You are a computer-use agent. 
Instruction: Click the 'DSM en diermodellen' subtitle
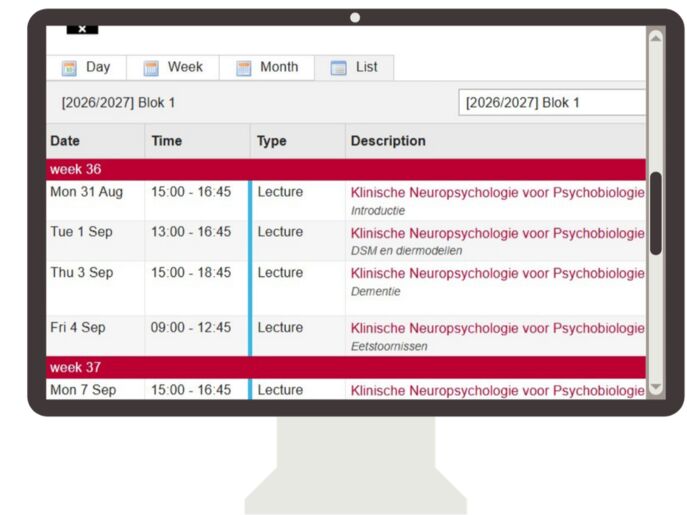(407, 251)
